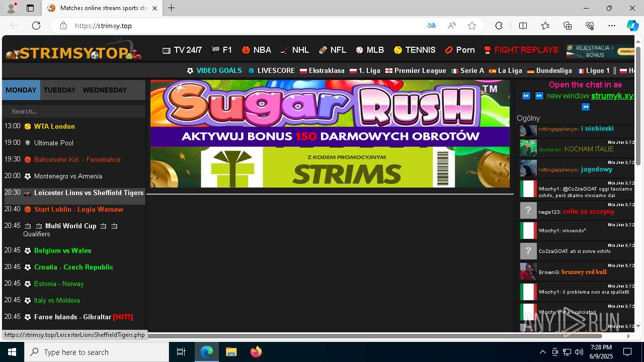Toggle Split screen icon
Viewport: 644px width, 362px height.
click(x=523, y=26)
